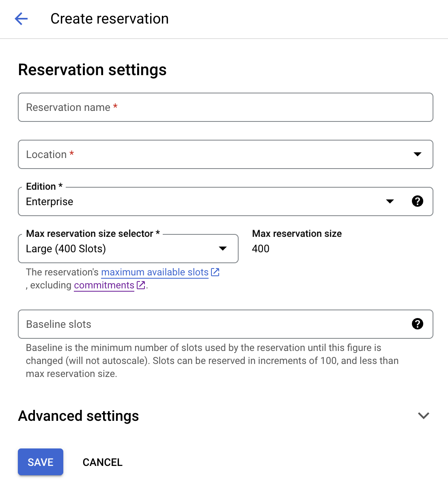Click the back arrow icon
The height and width of the screenshot is (485, 448).
click(21, 19)
